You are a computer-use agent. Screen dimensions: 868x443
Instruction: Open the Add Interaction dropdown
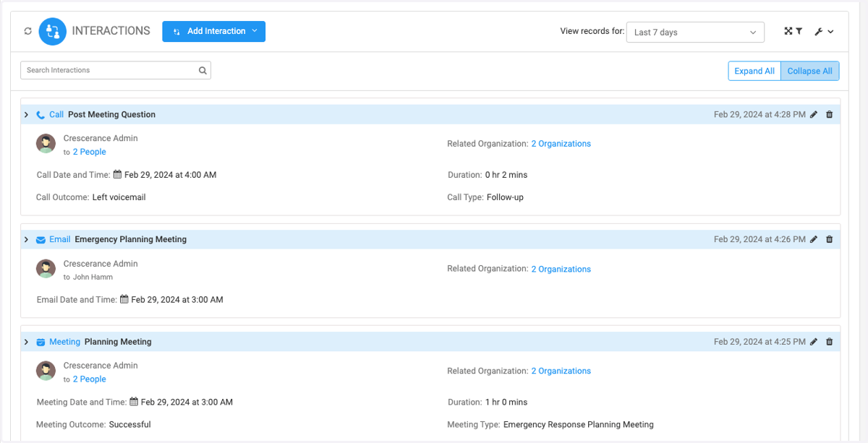click(x=213, y=31)
